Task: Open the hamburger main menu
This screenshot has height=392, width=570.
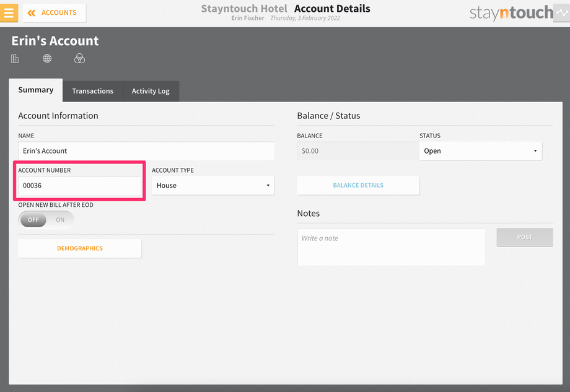Action: click(9, 13)
